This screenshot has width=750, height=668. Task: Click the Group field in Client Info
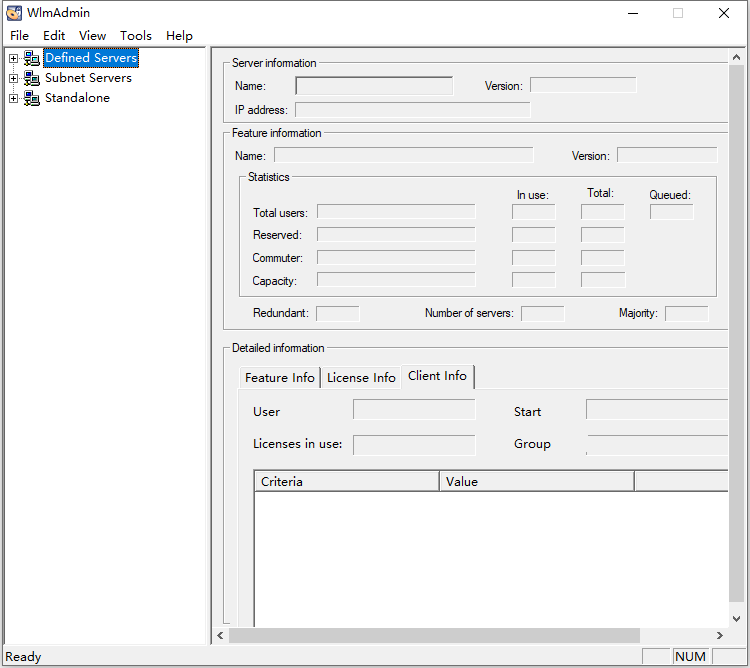click(657, 445)
